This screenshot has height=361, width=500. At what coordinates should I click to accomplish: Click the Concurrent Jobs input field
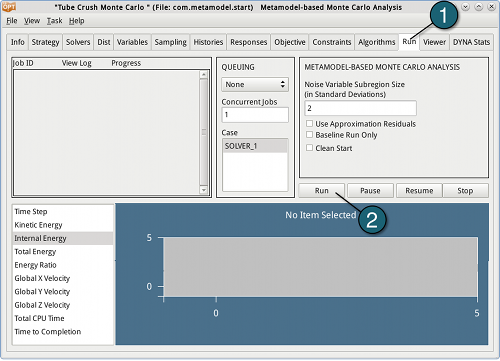coord(255,115)
